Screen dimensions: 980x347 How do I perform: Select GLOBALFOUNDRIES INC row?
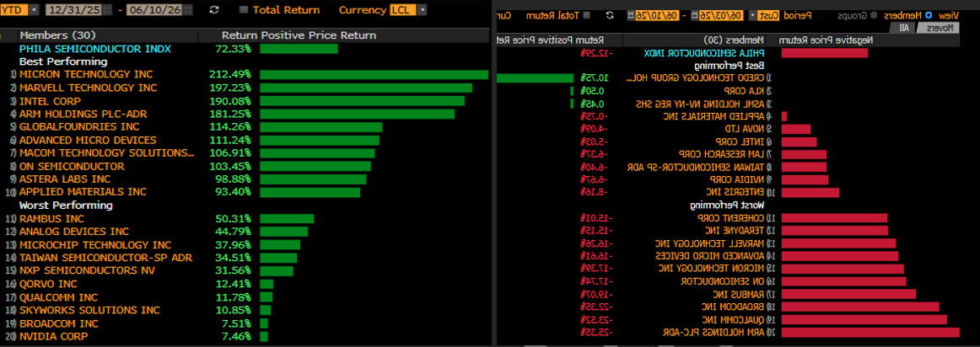(245, 126)
